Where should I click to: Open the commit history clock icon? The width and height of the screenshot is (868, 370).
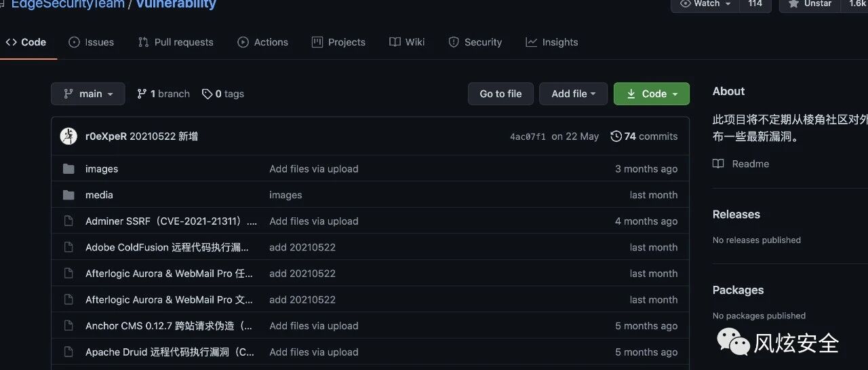pos(616,136)
